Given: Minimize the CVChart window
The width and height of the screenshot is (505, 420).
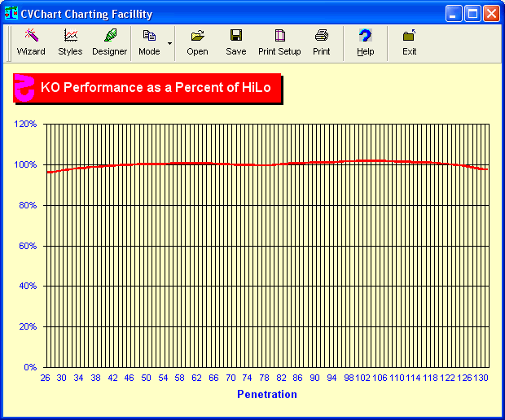Looking at the screenshot, I should coord(455,14).
